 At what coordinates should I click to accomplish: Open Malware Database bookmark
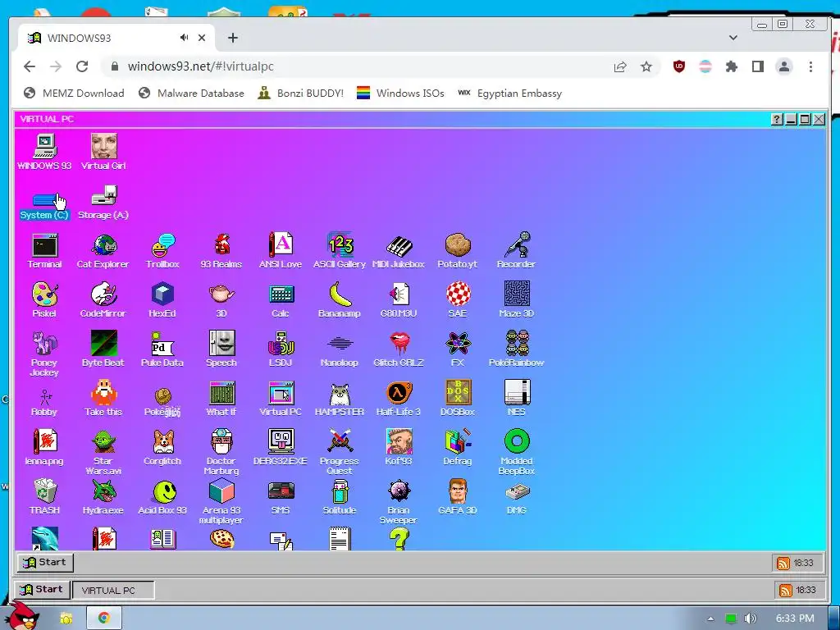(x=191, y=94)
